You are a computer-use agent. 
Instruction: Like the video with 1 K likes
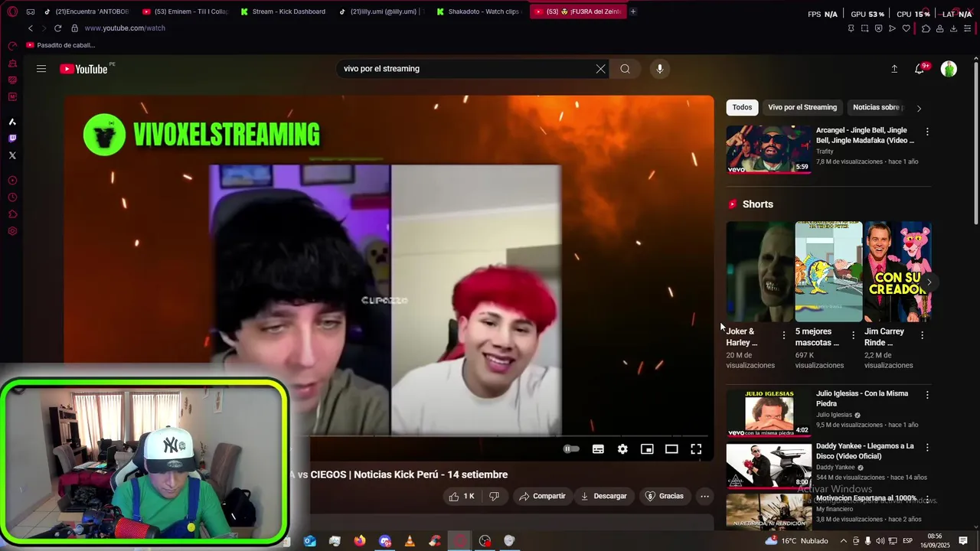462,496
